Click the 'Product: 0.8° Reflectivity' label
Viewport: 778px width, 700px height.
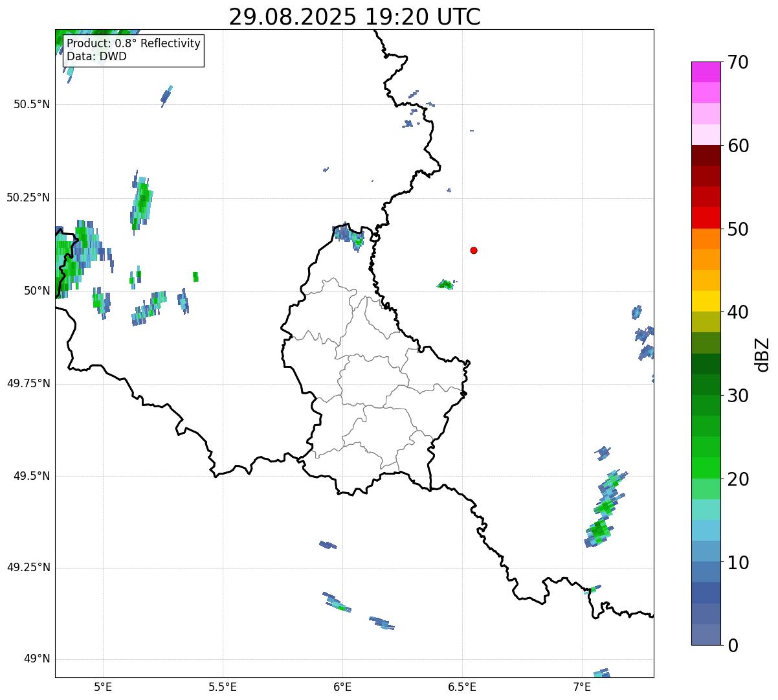tap(133, 43)
